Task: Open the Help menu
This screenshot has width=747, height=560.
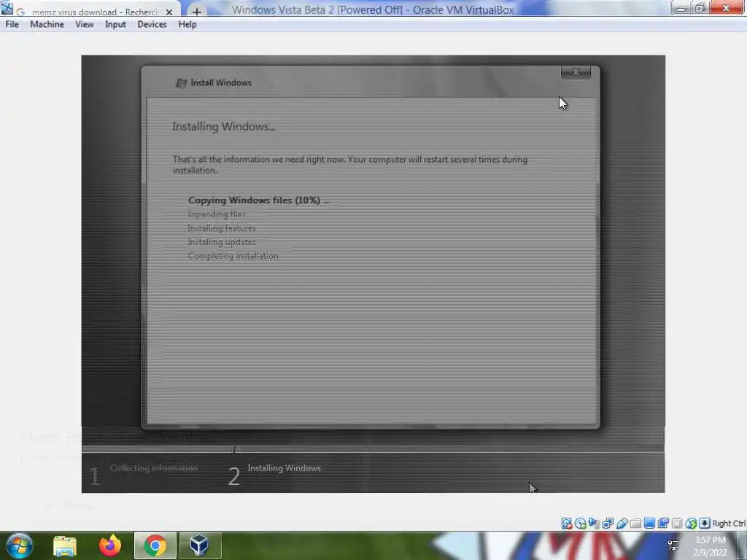Action: pyautogui.click(x=187, y=24)
